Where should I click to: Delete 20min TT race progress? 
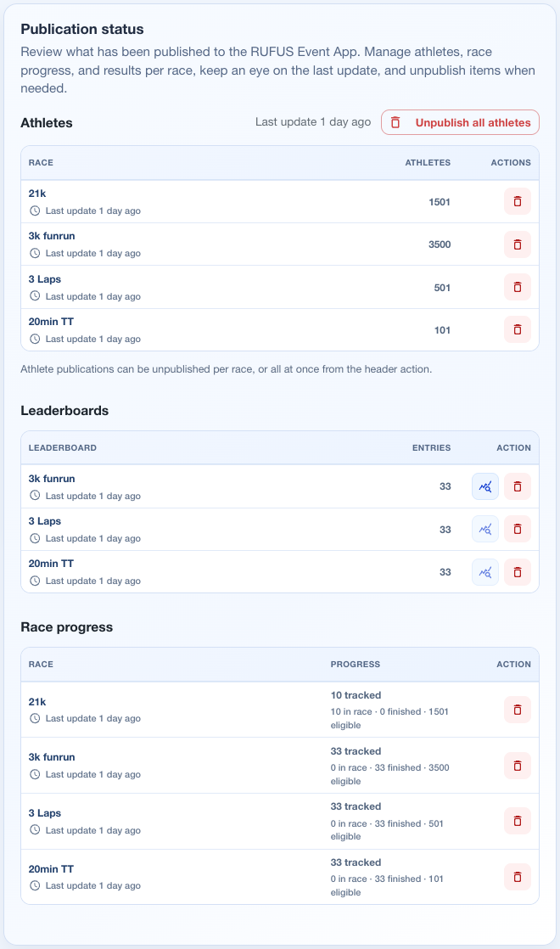click(x=517, y=877)
